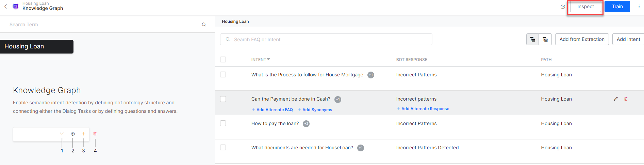Click the legend gear settings icon
644x165 pixels.
(x=73, y=134)
